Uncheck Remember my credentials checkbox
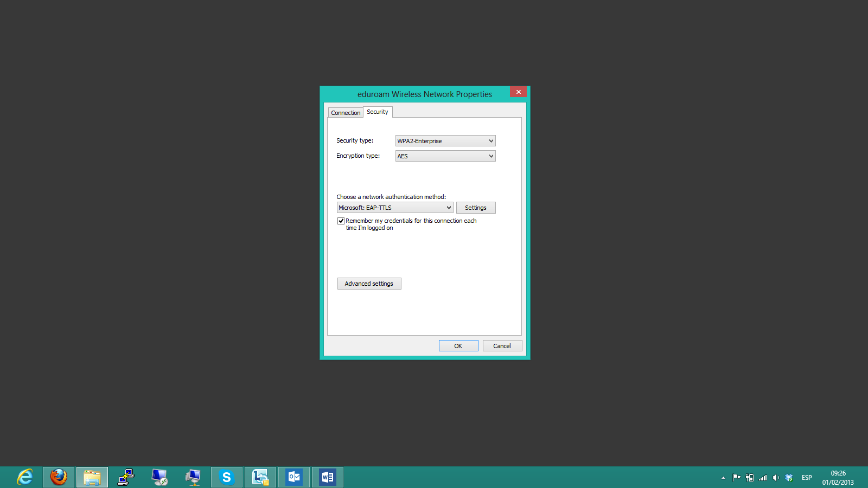Screen dimensions: 868x488 341,221
